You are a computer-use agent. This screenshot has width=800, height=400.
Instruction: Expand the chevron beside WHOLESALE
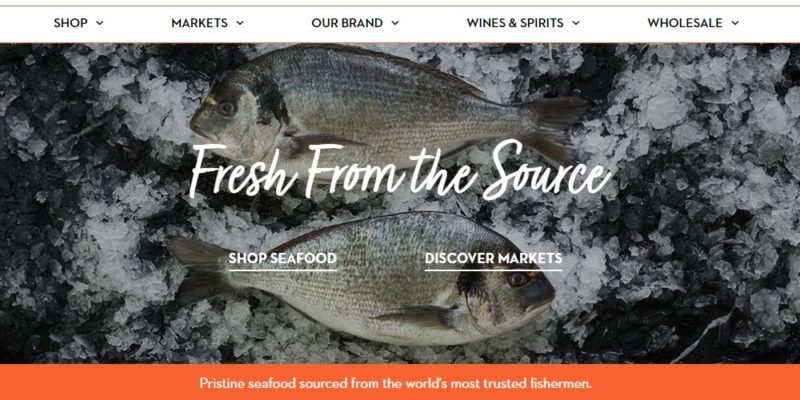click(x=735, y=23)
